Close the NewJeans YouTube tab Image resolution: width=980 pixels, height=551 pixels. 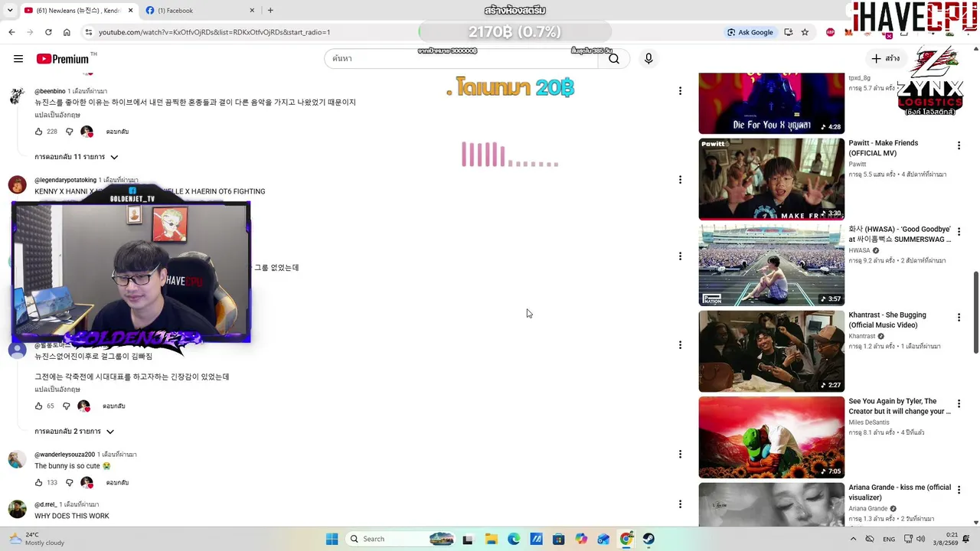(130, 11)
